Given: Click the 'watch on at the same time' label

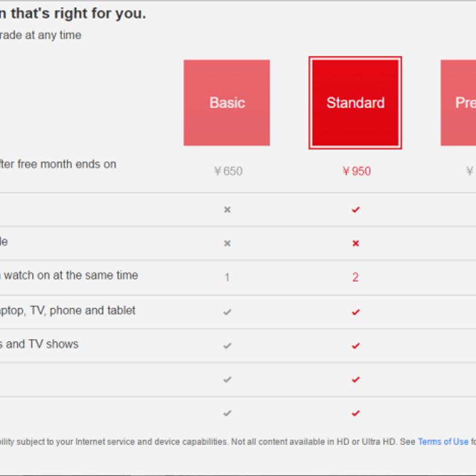Looking at the screenshot, I should click(x=71, y=275).
